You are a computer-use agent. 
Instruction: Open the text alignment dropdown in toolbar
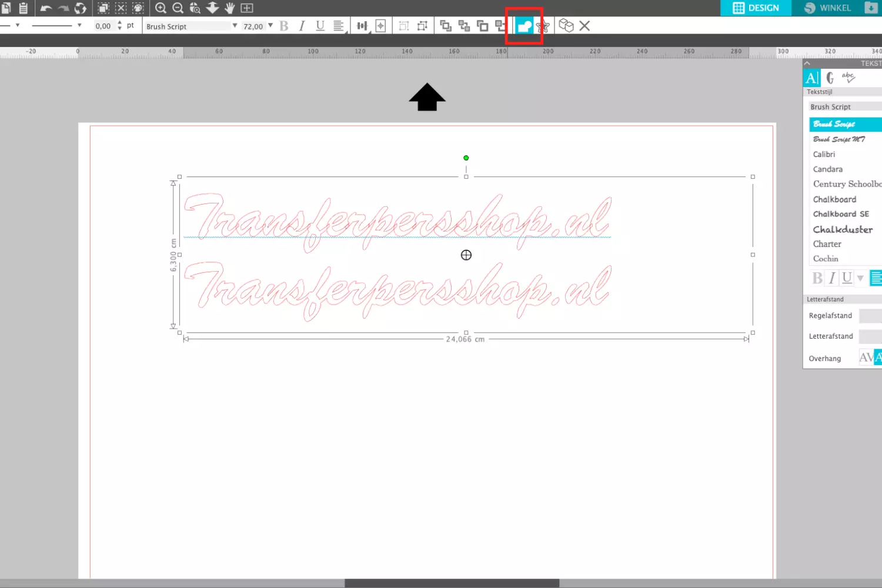339,26
